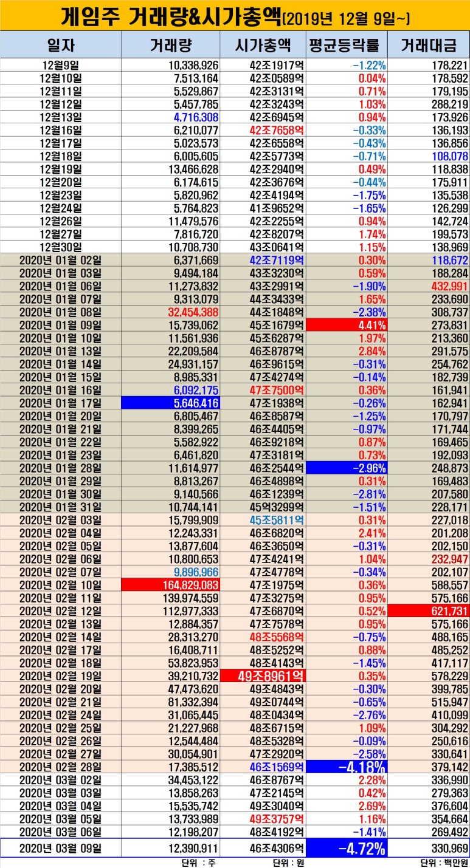Screen dimensions: 470x868
Task: Click market cap 45억3299억
Action: [x=277, y=506]
